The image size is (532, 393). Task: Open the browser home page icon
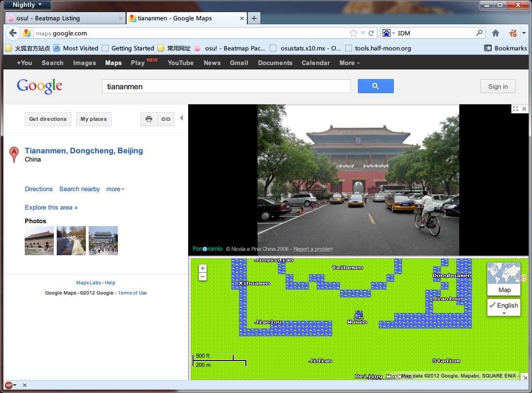495,33
